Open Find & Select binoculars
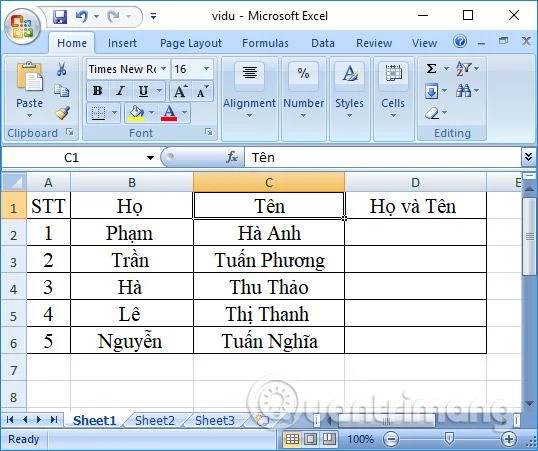This screenshot has width=538, height=451. tap(463, 91)
